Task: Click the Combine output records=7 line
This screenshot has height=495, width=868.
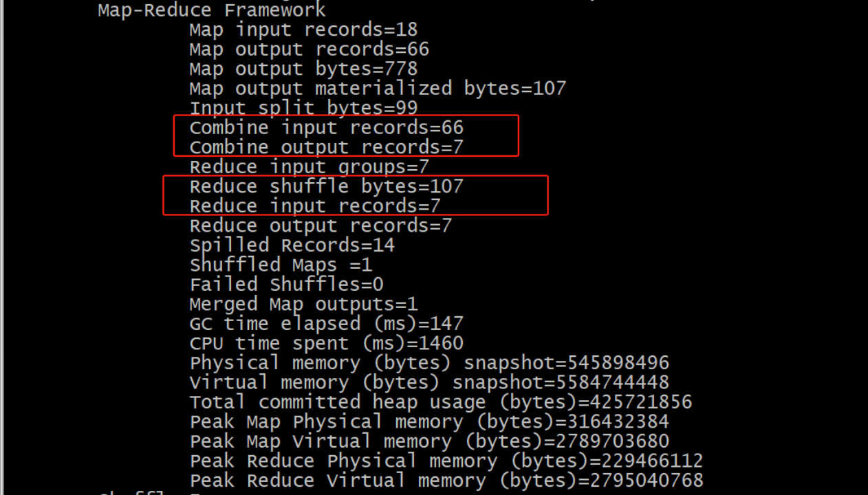Action: point(326,147)
